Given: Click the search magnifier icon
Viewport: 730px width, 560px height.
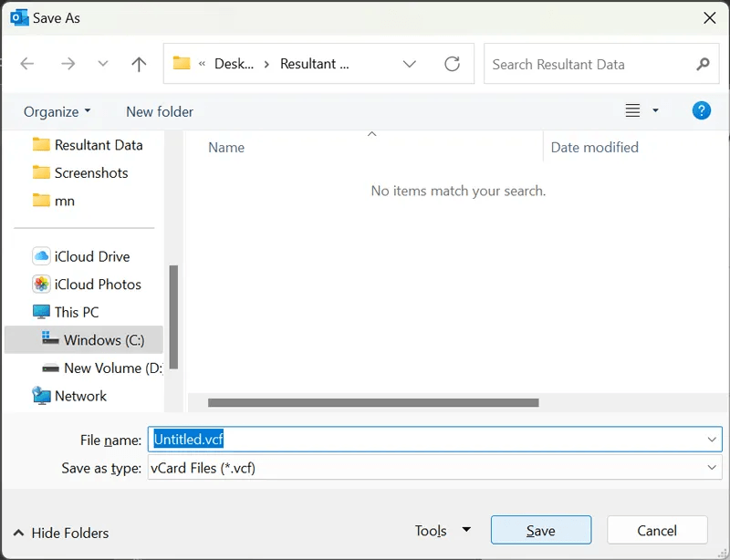Looking at the screenshot, I should [702, 64].
